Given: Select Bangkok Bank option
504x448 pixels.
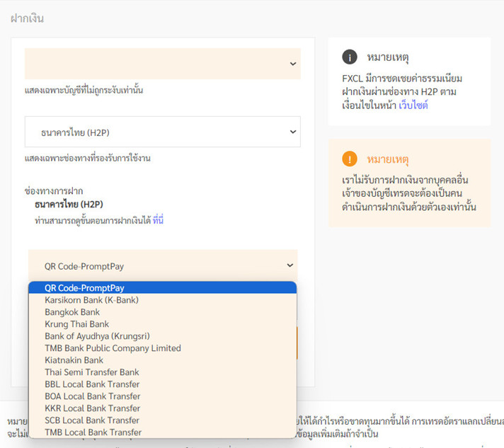Looking at the screenshot, I should [72, 312].
